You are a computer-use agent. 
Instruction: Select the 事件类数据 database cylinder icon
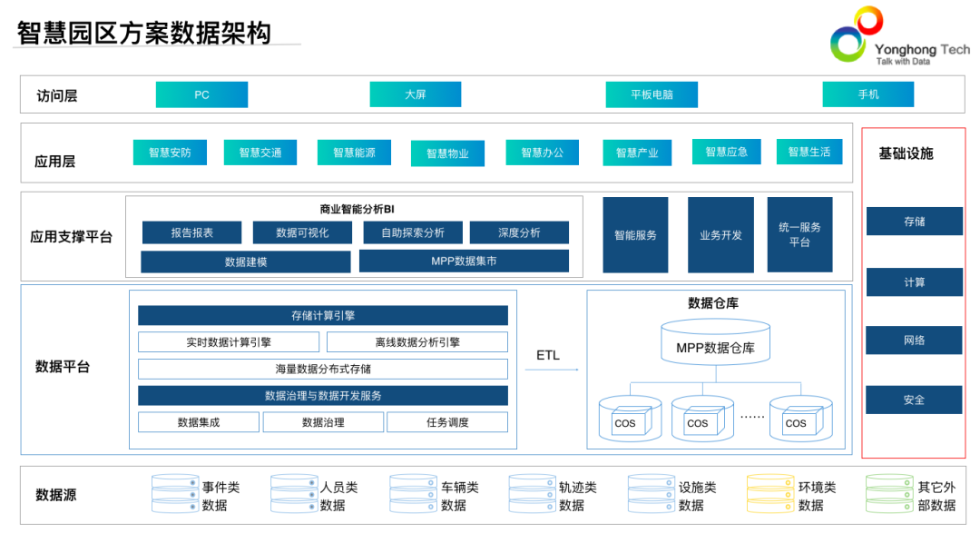click(x=174, y=493)
